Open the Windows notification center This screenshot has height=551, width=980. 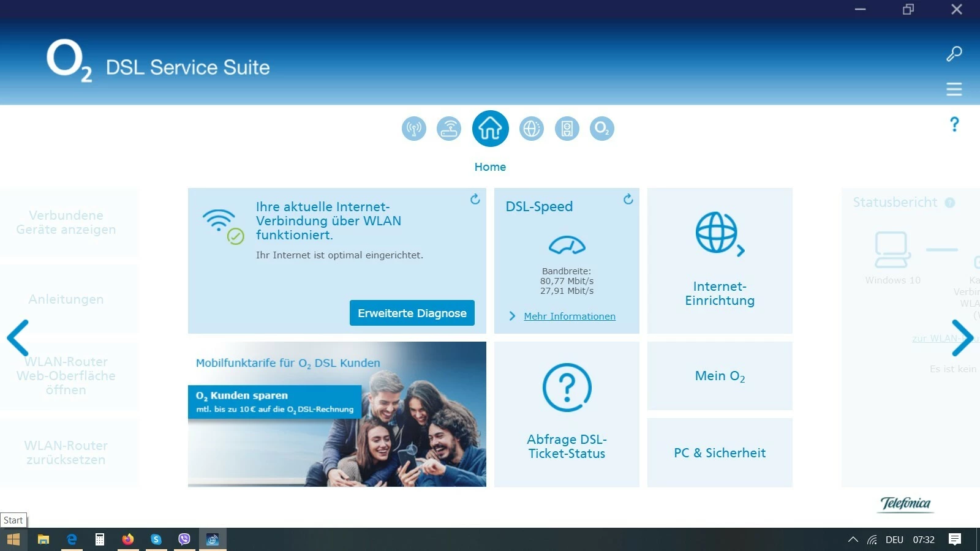point(955,539)
